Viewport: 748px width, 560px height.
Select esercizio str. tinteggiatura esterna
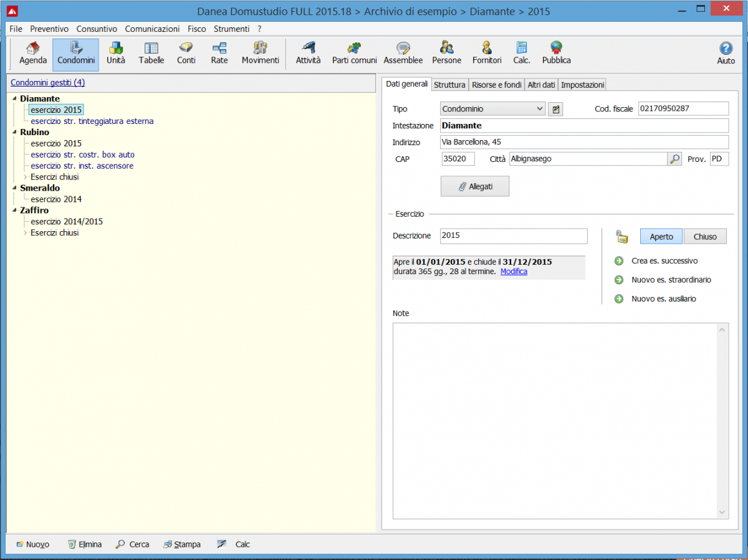point(92,121)
